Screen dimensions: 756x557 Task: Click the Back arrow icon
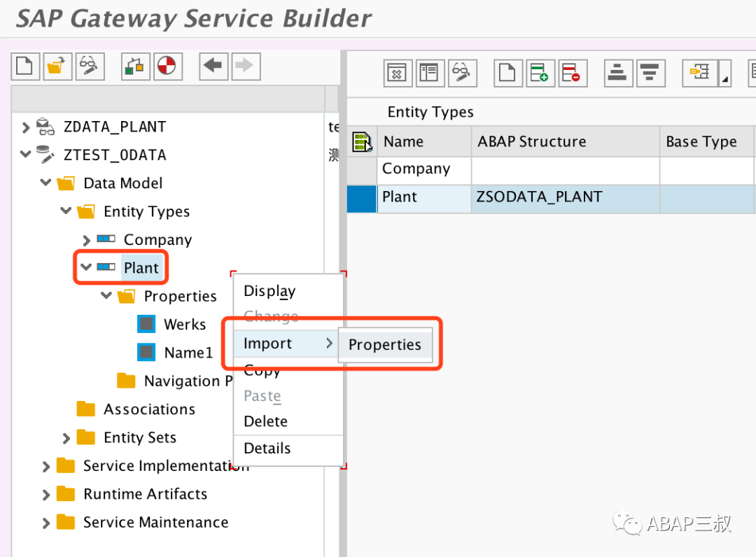(213, 66)
